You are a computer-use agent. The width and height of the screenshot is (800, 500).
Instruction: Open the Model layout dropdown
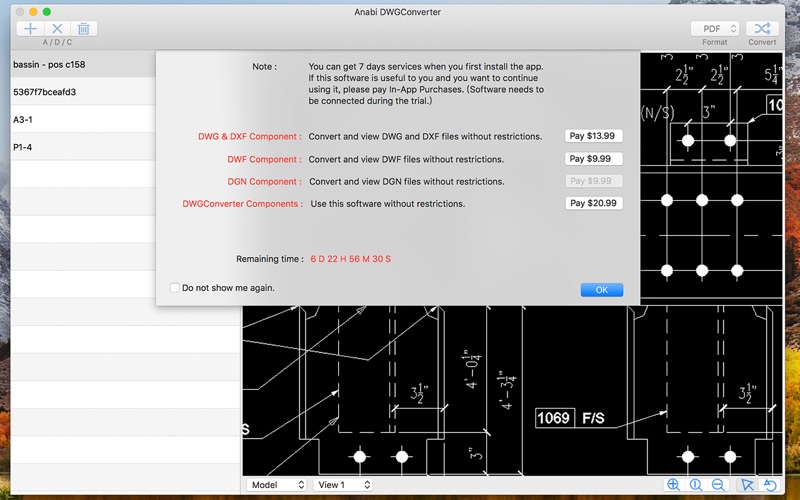click(277, 485)
